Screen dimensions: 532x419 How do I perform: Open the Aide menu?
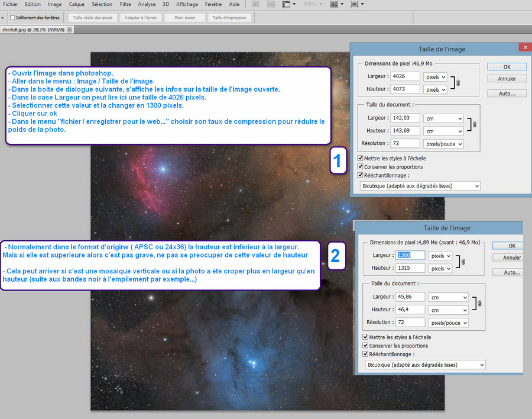click(x=234, y=4)
